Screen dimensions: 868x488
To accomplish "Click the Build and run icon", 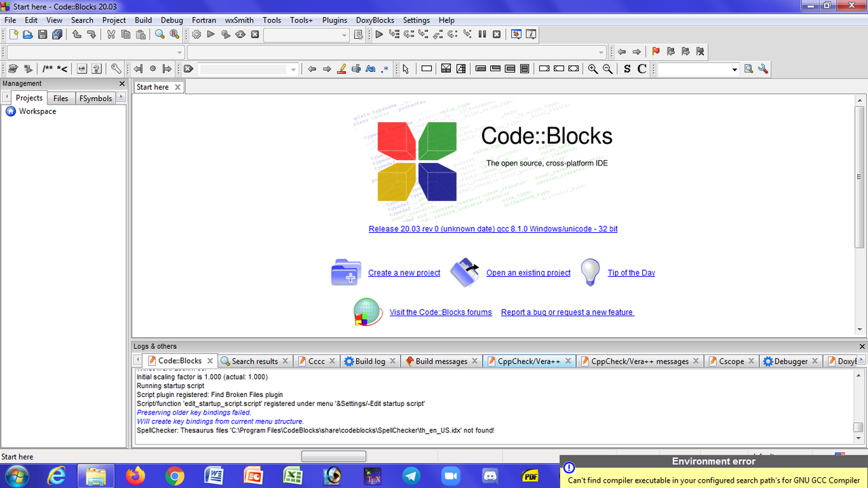I will [x=226, y=34].
